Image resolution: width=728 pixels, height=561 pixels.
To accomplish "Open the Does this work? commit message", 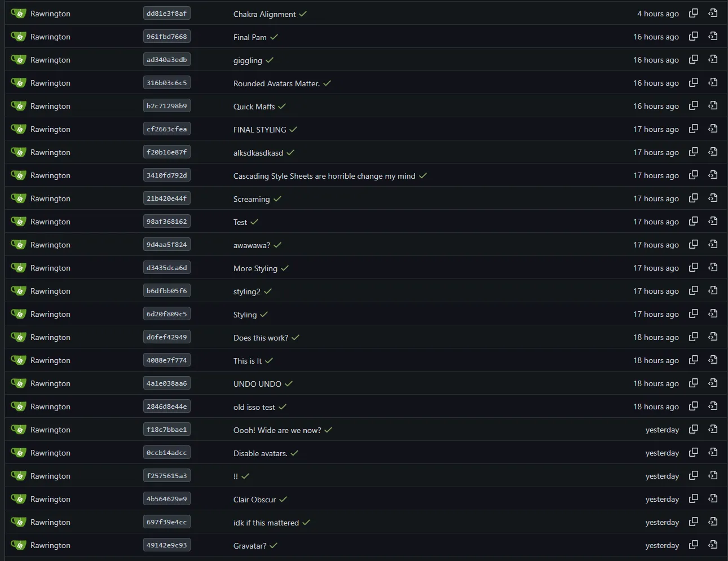I will 261,337.
